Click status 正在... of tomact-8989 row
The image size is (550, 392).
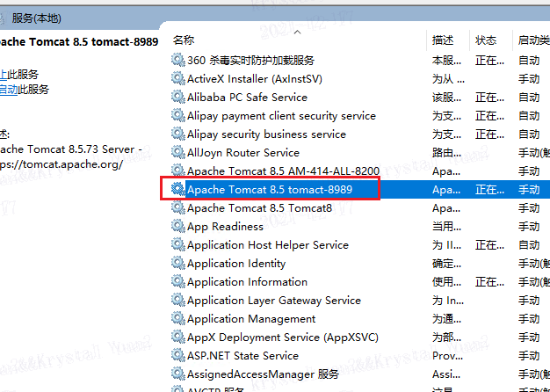489,190
